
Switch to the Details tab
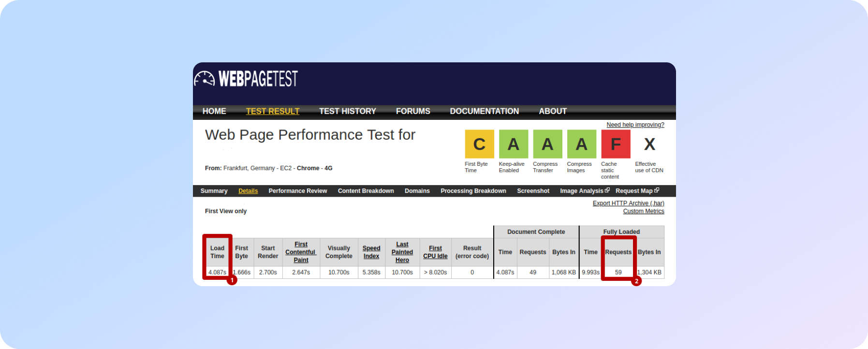click(248, 191)
